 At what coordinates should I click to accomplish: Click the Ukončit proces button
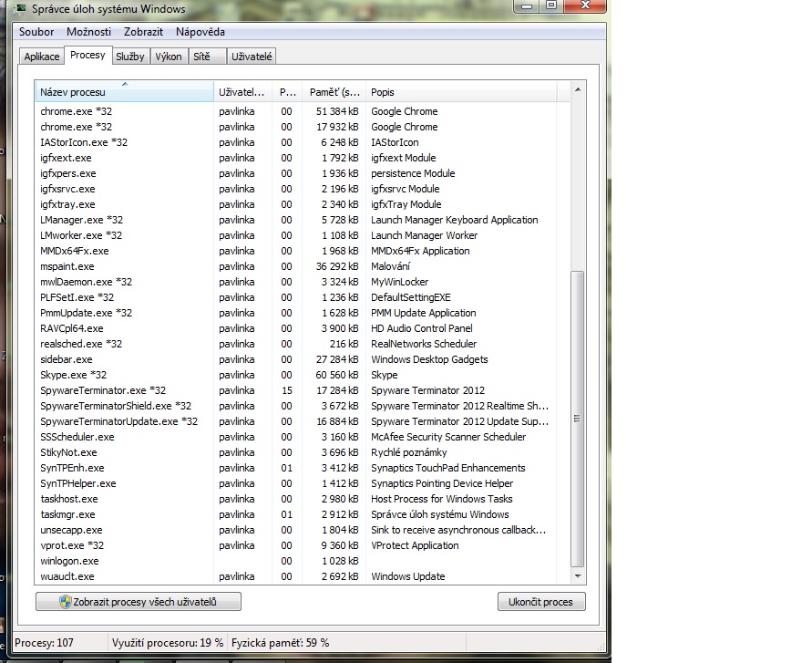point(541,602)
